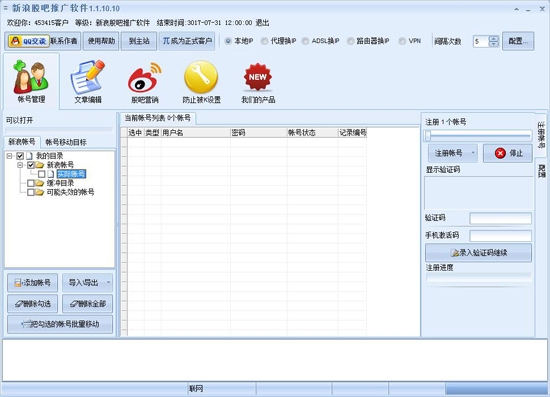Open 我们的产品 NEW badge
550x397 pixels.
click(x=258, y=82)
